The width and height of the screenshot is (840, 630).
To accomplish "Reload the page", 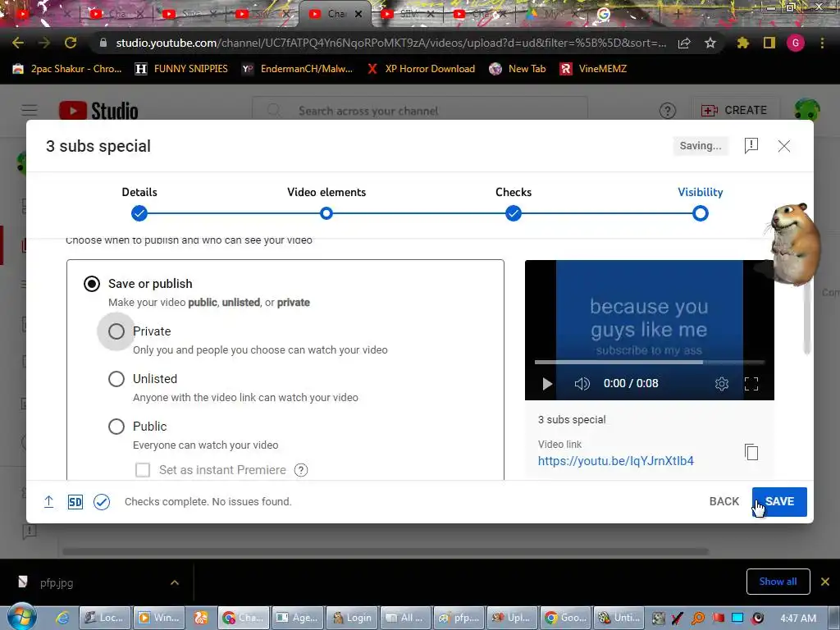I will (71, 43).
